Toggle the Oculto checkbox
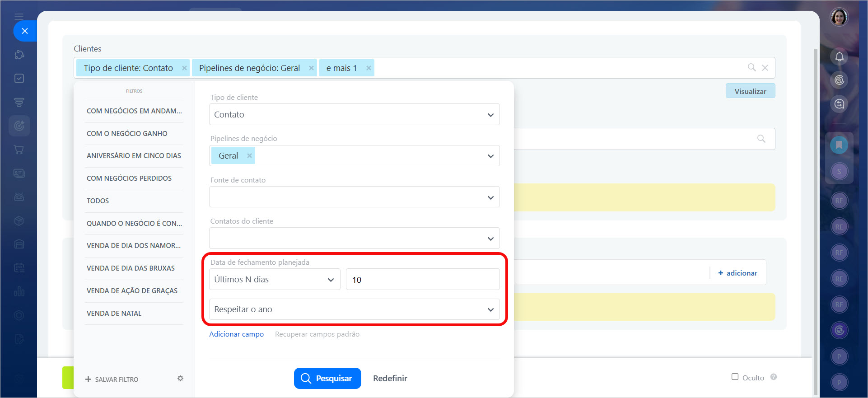This screenshot has width=868, height=398. 735,377
